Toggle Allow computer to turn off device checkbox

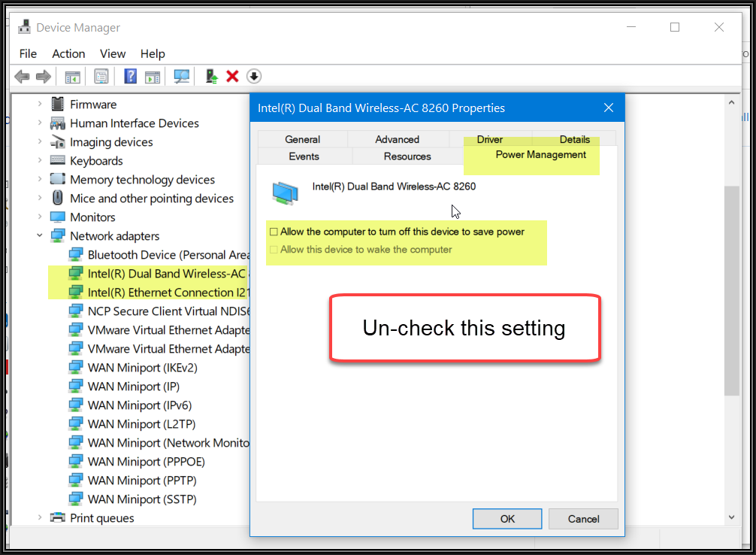pyautogui.click(x=274, y=232)
